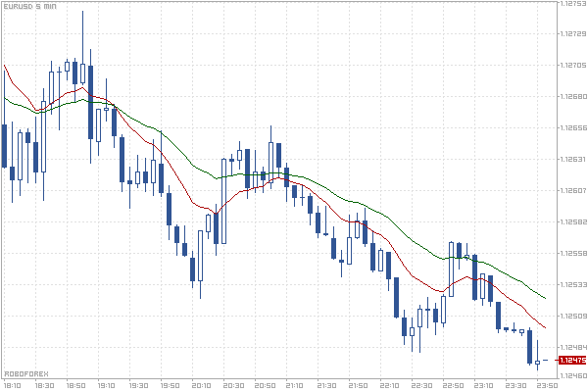
Task: Pick the 1.12656 price axis value
Action: [x=573, y=128]
